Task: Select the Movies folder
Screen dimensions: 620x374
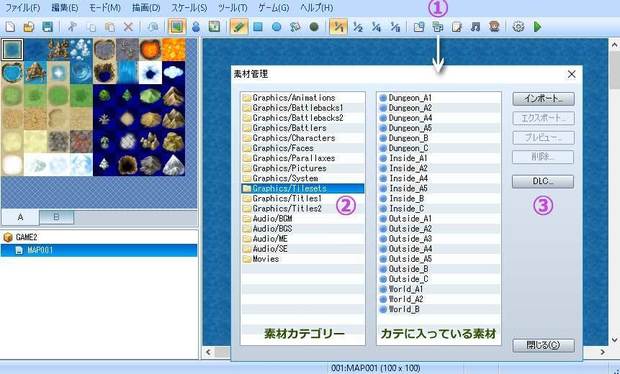Action: [303, 259]
